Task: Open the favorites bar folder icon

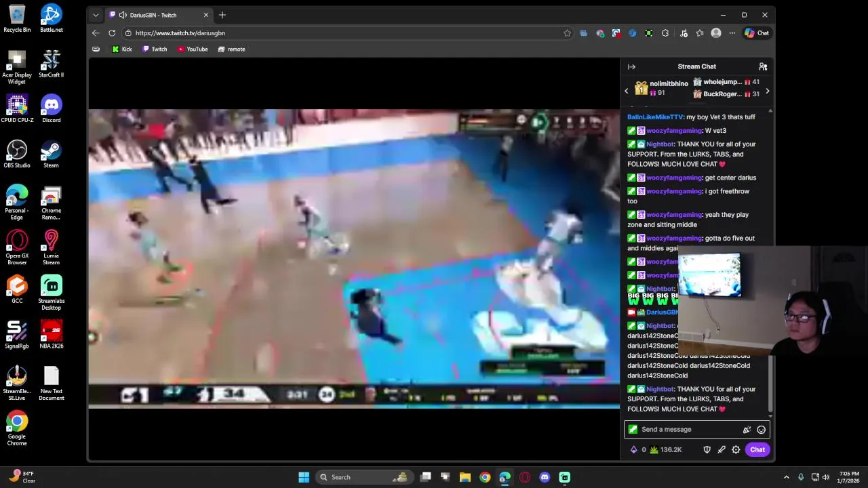Action: coord(96,49)
